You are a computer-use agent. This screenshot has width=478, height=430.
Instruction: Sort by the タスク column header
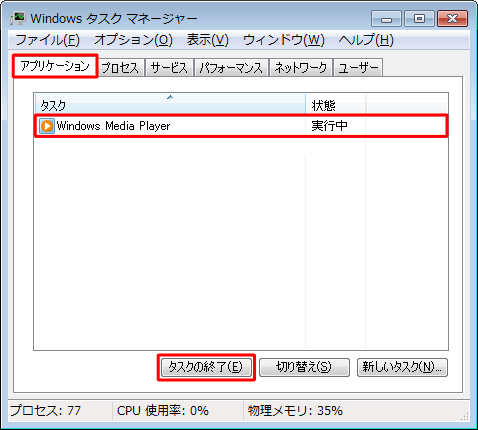170,104
